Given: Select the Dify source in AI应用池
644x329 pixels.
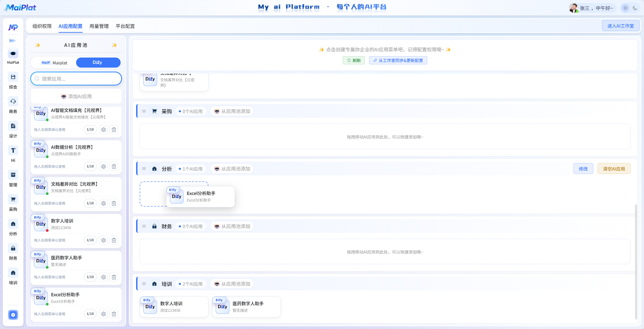Looking at the screenshot, I should (x=98, y=62).
